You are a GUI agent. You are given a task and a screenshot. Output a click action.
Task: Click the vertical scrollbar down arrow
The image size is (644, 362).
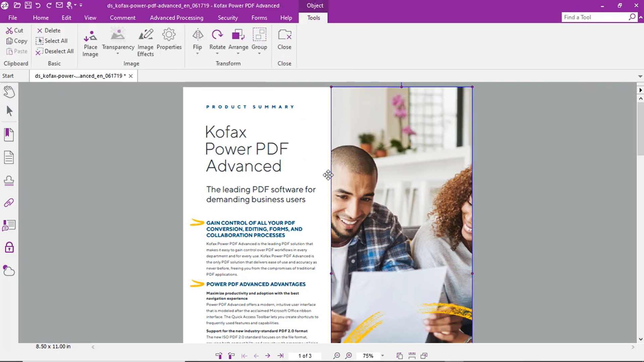point(641,339)
